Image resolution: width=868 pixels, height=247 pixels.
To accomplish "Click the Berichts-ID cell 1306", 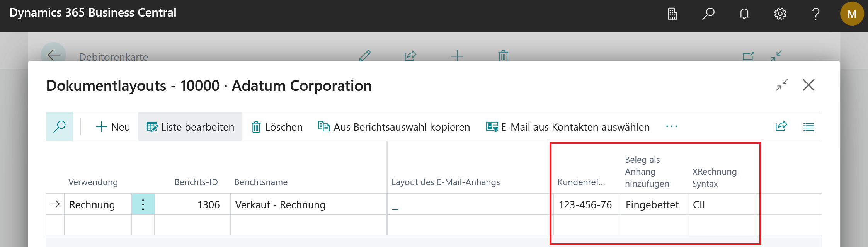I will point(192,204).
